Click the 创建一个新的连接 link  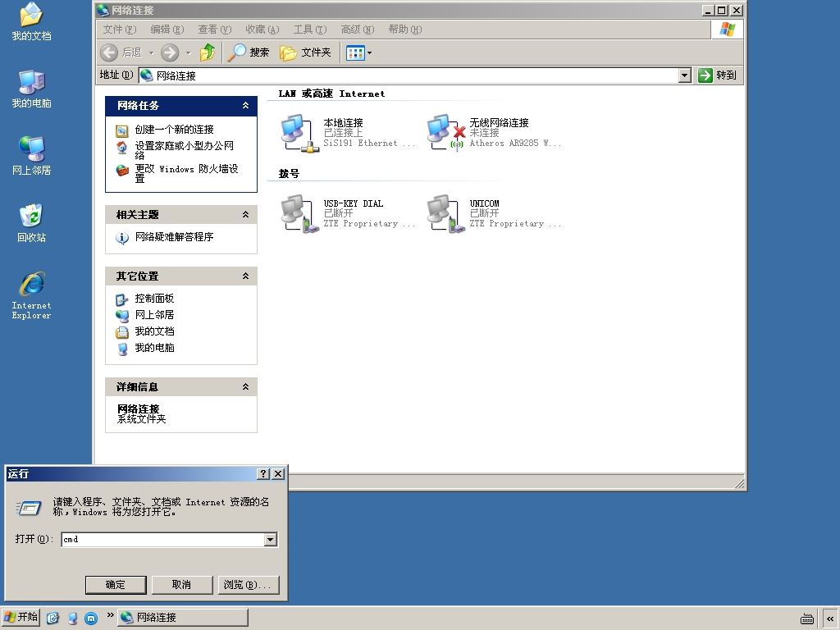coord(174,129)
